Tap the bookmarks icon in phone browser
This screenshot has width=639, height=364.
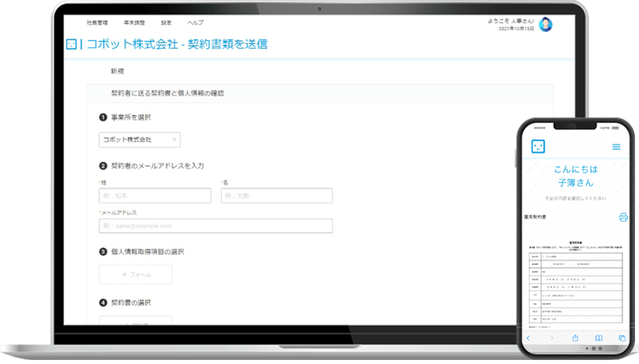tap(598, 338)
